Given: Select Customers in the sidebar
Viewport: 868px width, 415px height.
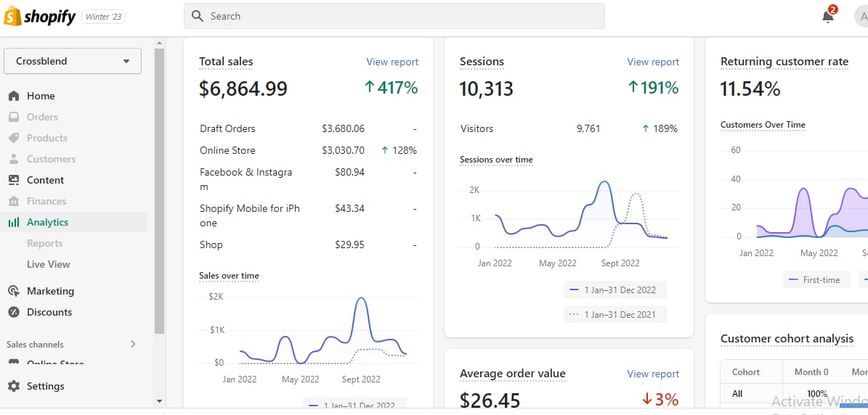Looking at the screenshot, I should pyautogui.click(x=51, y=159).
